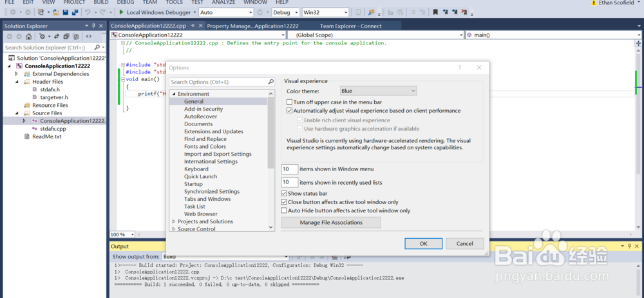Open the (Global Scope) dropdown
This screenshot has height=298, width=644.
click(x=376, y=35)
